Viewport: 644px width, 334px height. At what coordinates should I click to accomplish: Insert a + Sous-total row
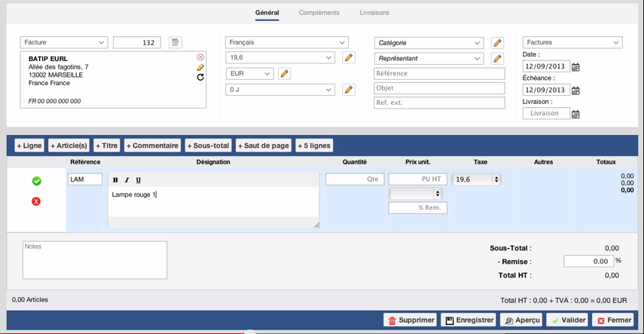pyautogui.click(x=209, y=146)
